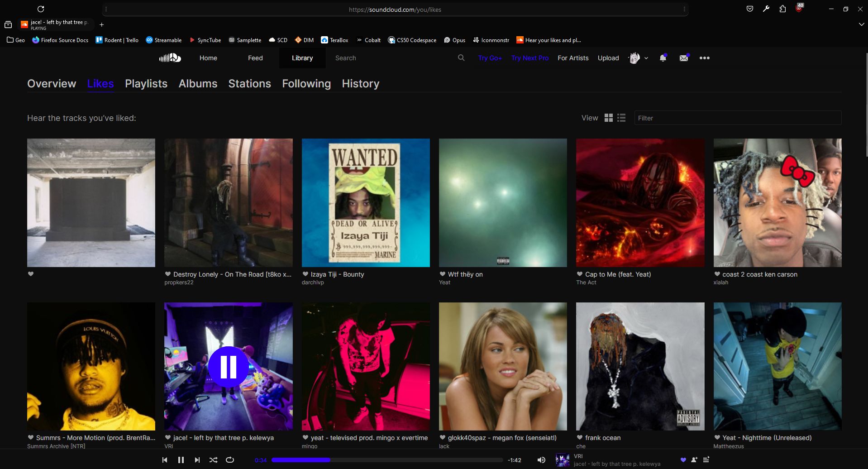Click the now playing artwork thumbnail in player
The image size is (868, 469).
point(563,460)
